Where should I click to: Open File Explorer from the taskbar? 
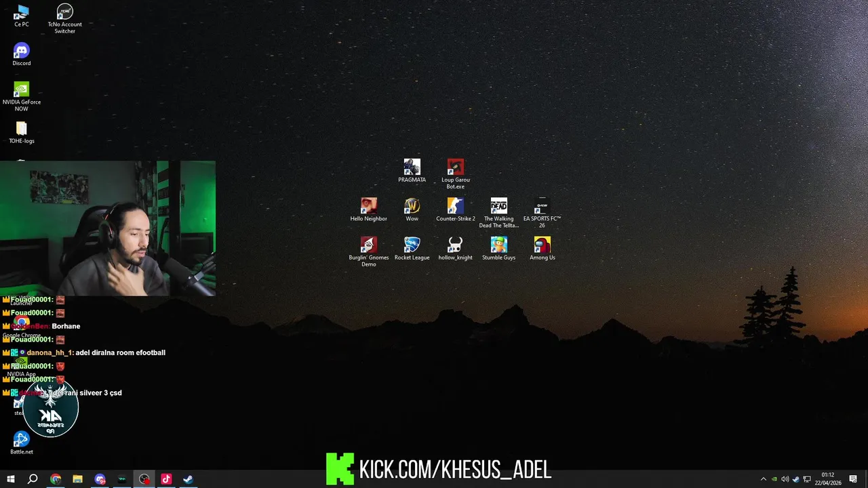77,479
